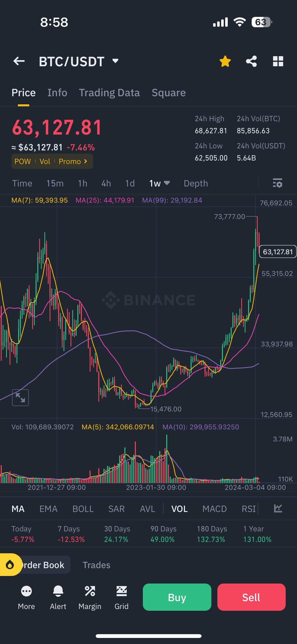Expand the BTC/USDT pair dropdown

[115, 61]
